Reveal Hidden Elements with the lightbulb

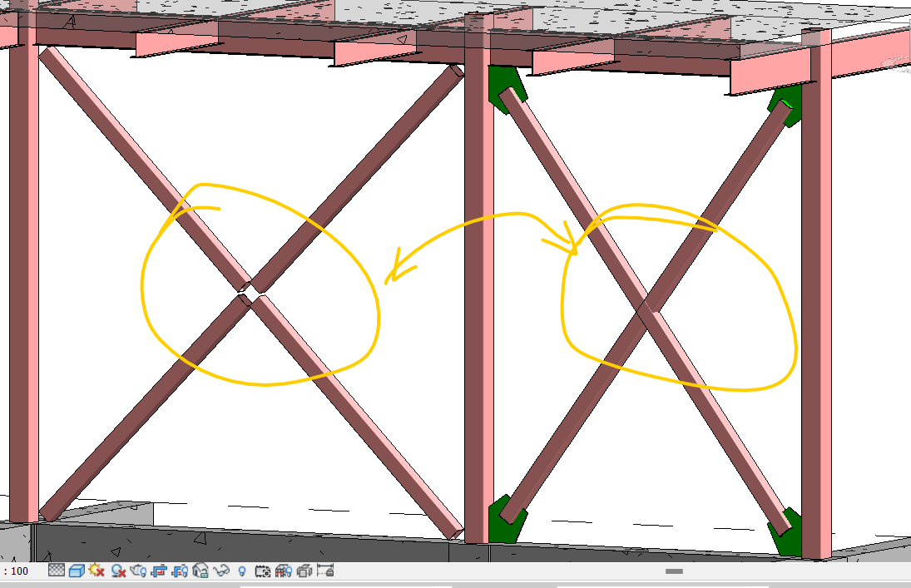(x=241, y=571)
